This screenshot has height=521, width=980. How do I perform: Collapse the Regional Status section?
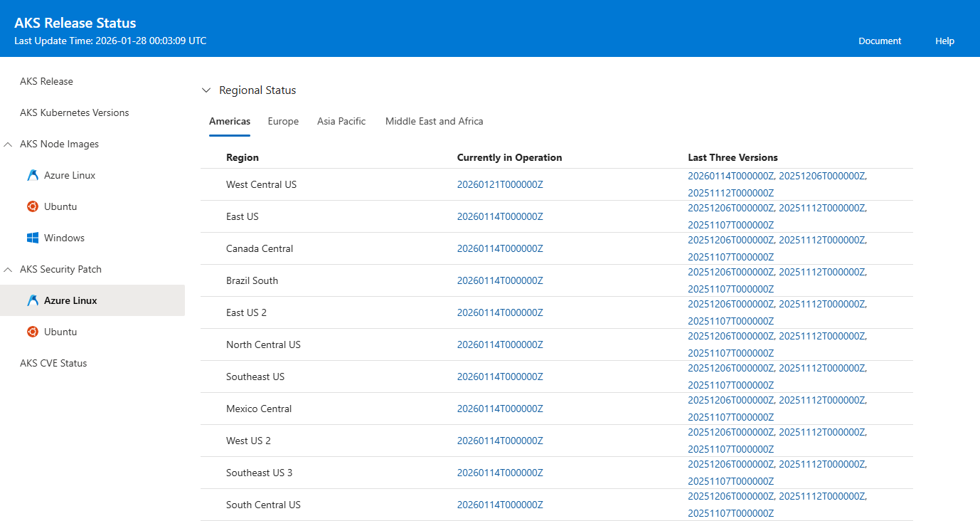pos(206,90)
